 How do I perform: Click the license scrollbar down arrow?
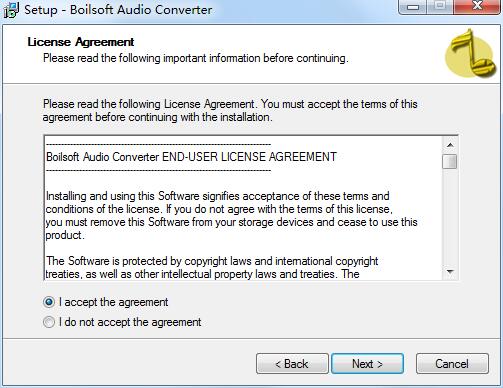click(450, 272)
